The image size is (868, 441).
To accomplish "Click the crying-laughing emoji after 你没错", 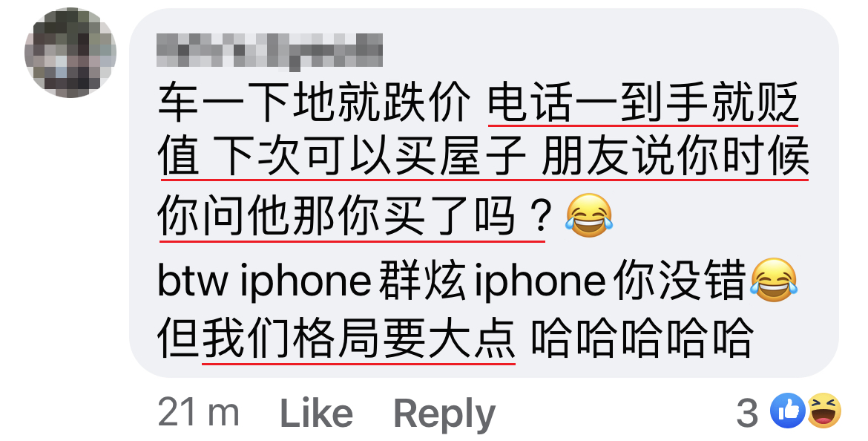I will [x=774, y=280].
